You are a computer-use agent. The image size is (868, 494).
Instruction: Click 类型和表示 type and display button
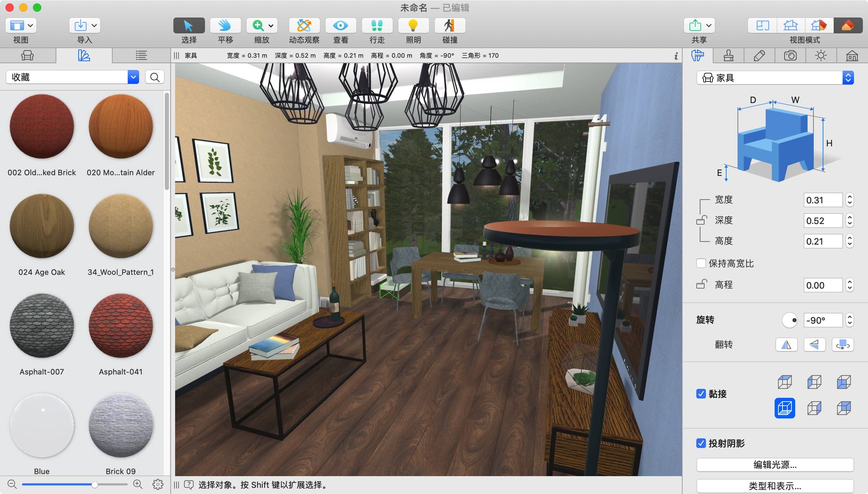[775, 486]
